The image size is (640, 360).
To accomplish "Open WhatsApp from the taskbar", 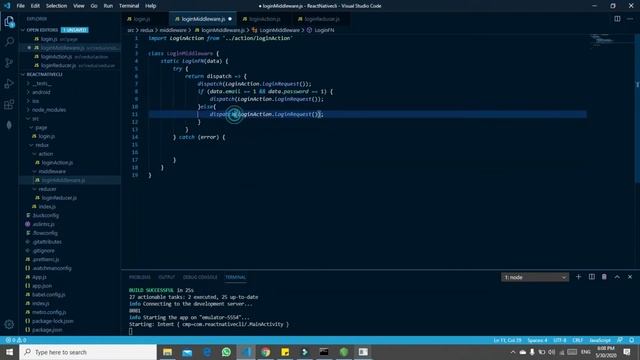I will tap(226, 352).
